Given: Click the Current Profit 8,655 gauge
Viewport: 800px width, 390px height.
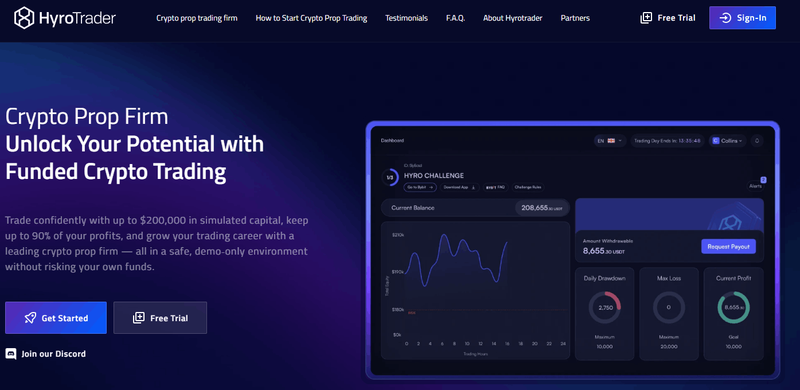Looking at the screenshot, I should pyautogui.click(x=734, y=307).
